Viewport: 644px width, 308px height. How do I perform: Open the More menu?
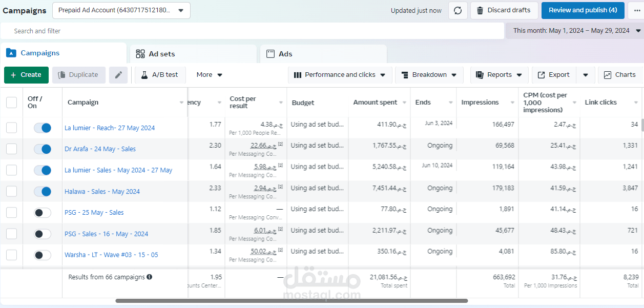(209, 75)
